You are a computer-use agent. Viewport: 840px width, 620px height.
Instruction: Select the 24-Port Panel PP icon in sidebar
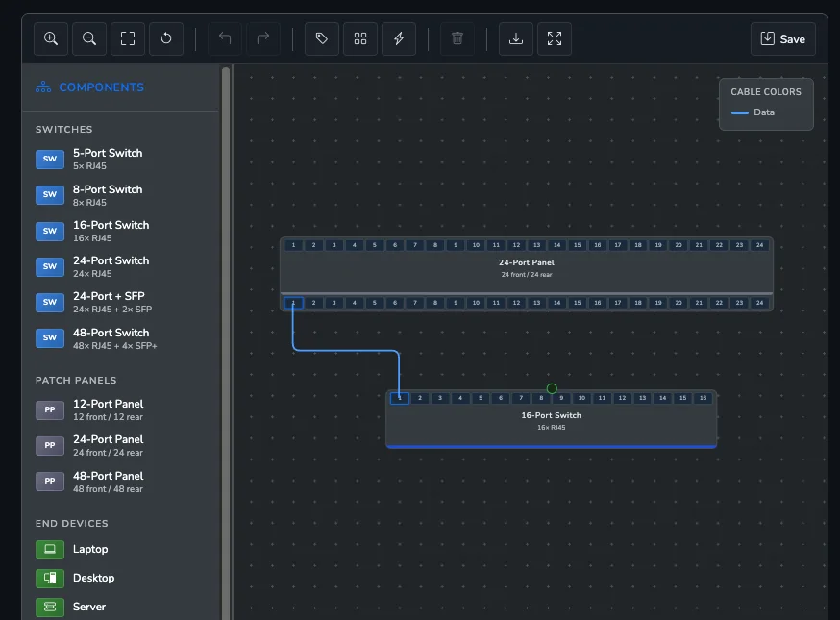click(x=50, y=446)
